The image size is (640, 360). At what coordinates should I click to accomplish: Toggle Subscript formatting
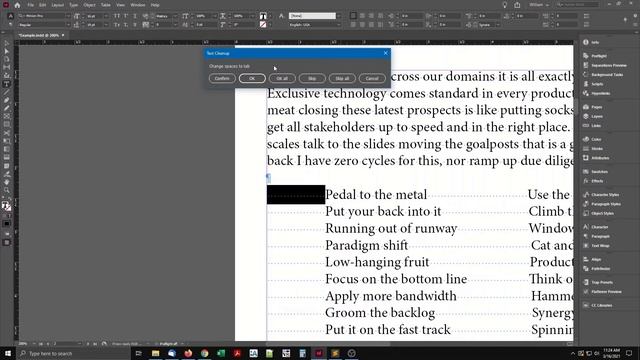(x=126, y=25)
